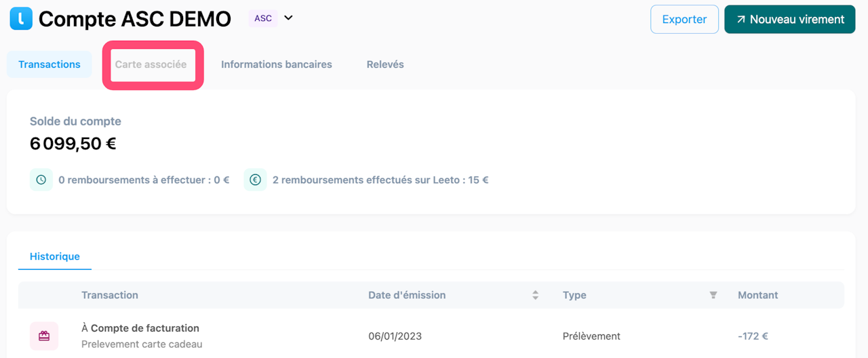Image resolution: width=868 pixels, height=358 pixels.
Task: Click the Montant column header
Action: pyautogui.click(x=758, y=295)
